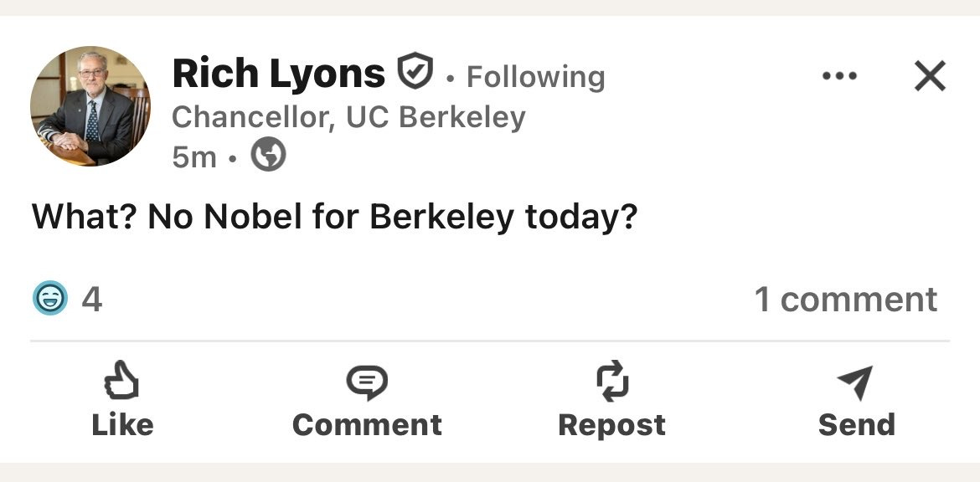Click the Chancellor, UC Berkeley headline
The image size is (980, 482).
[x=348, y=117]
